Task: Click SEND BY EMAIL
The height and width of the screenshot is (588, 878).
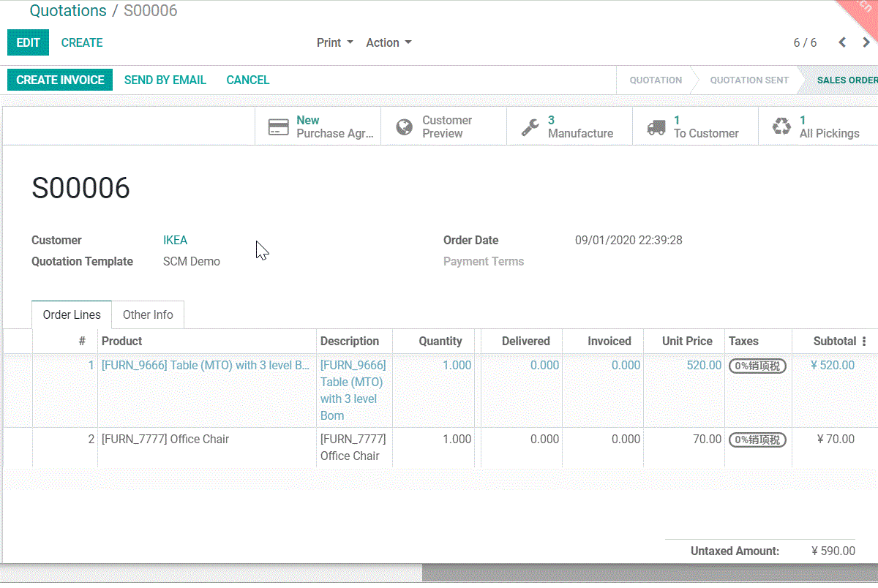Action: [165, 80]
